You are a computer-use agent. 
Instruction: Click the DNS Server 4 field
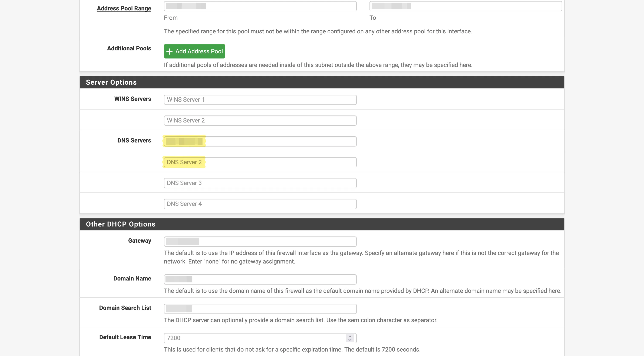[x=260, y=204]
